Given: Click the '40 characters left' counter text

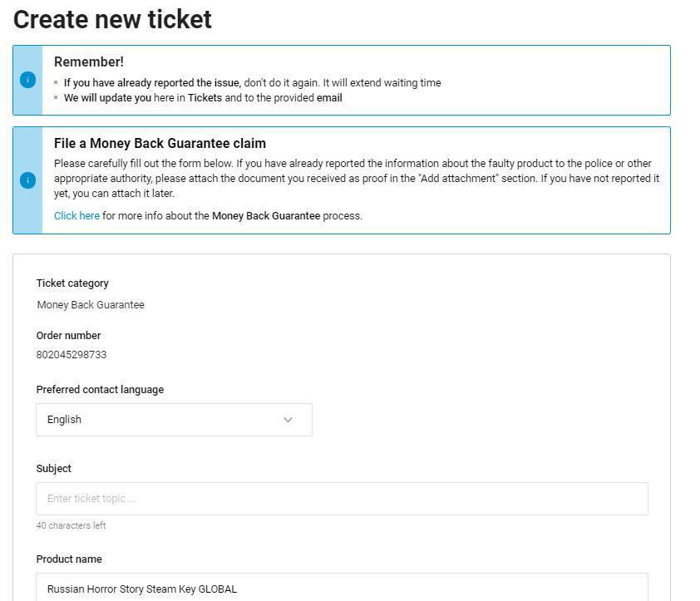Looking at the screenshot, I should tap(71, 525).
